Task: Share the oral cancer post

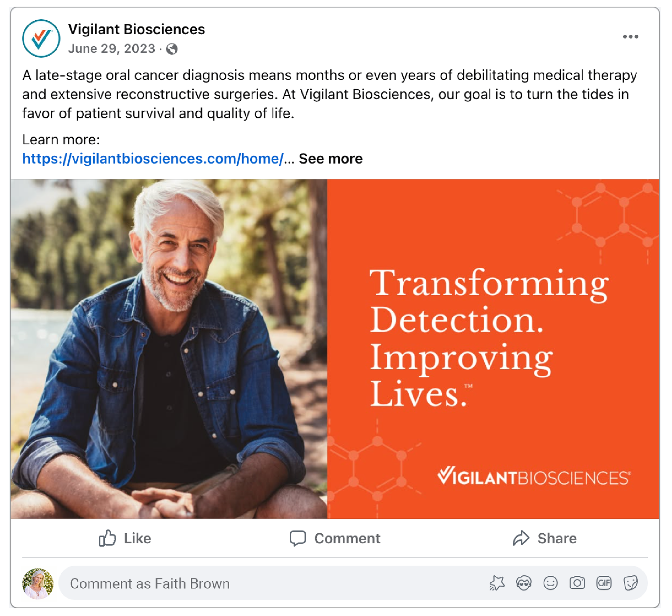Action: 545,538
